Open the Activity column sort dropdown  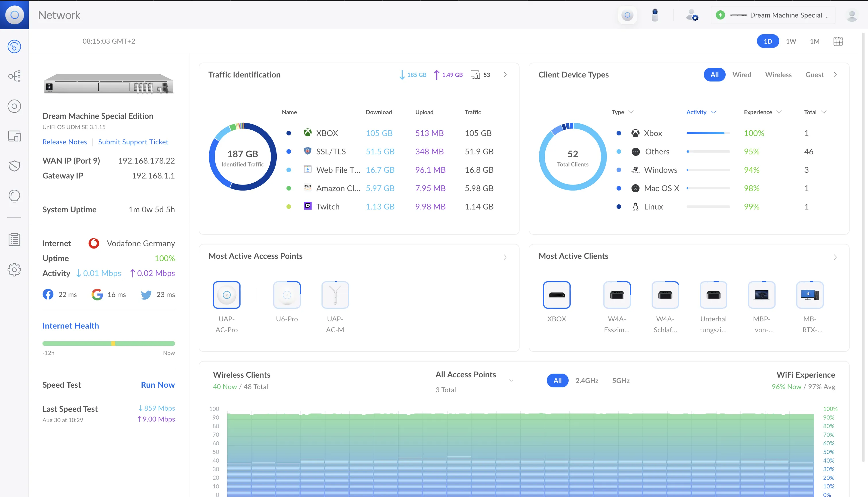pyautogui.click(x=701, y=112)
